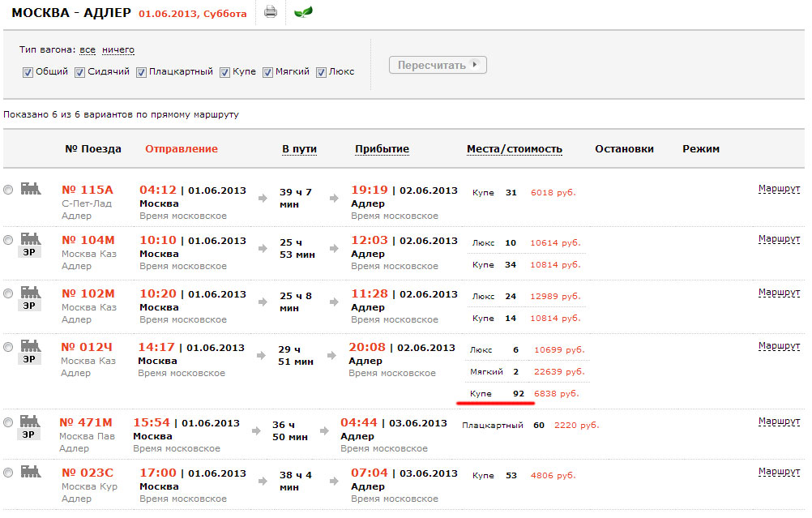Image resolution: width=812 pixels, height=518 pixels.
Task: Sort by Отправление column header
Action: pyautogui.click(x=182, y=149)
